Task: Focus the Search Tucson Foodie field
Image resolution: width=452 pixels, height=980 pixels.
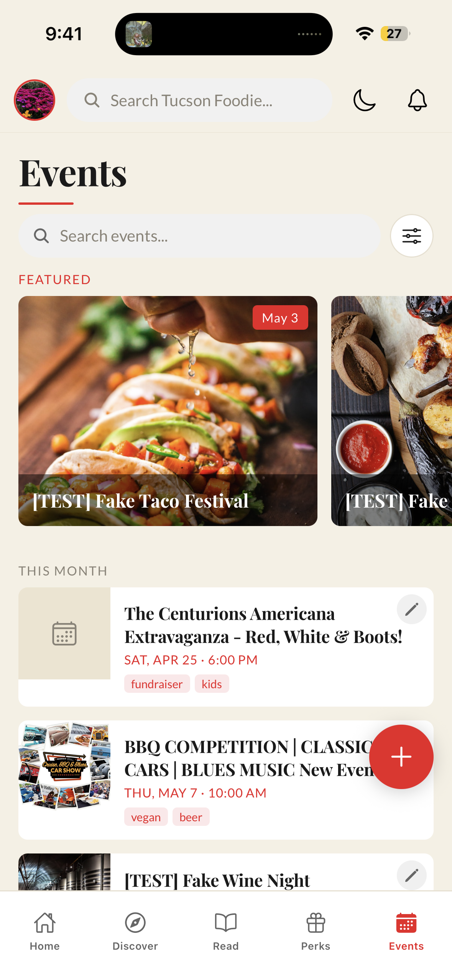Action: click(199, 100)
